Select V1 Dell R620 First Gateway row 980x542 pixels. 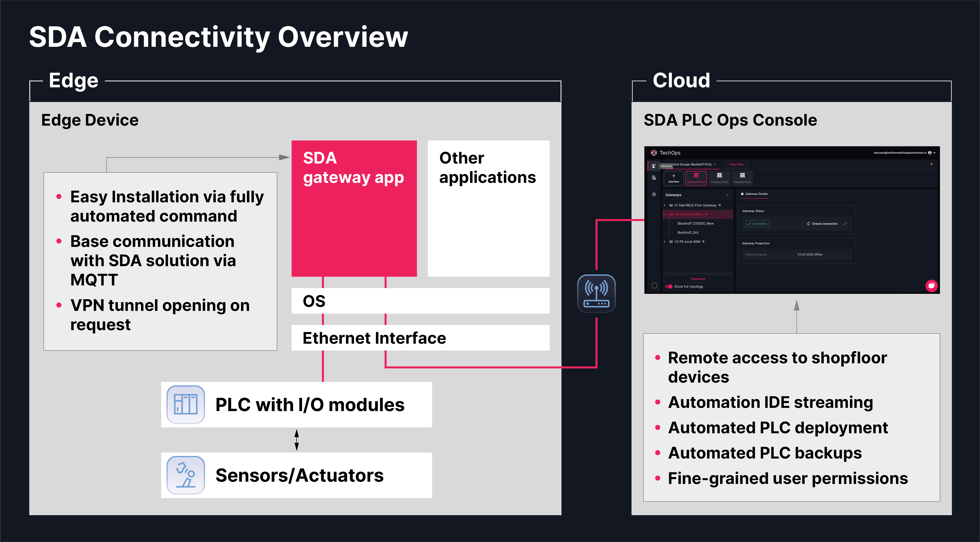[x=698, y=205]
